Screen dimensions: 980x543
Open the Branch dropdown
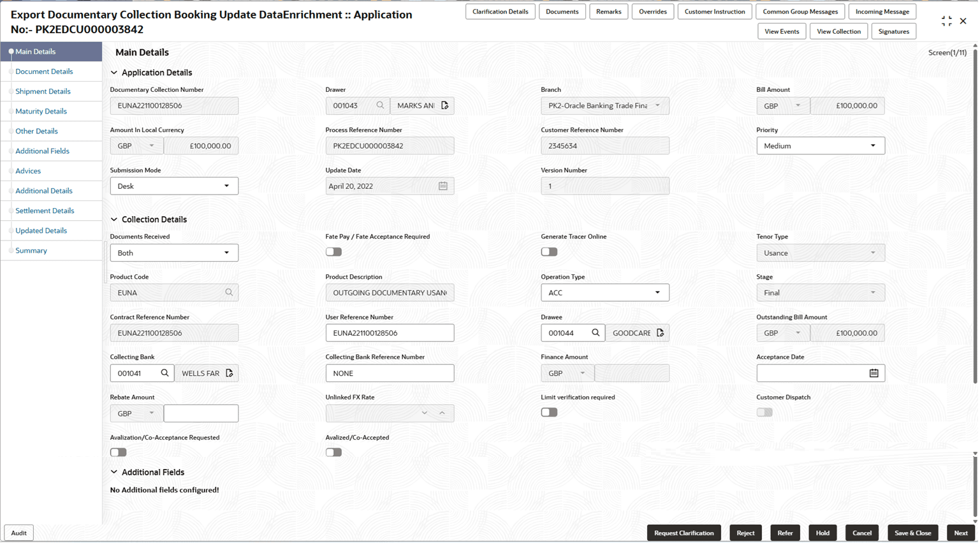tap(605, 105)
